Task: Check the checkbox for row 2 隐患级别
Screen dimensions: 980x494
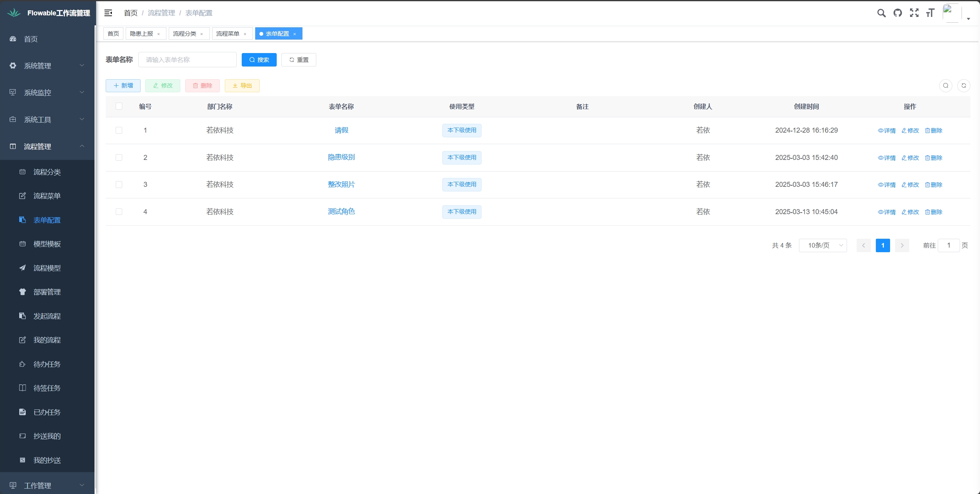Action: click(119, 158)
